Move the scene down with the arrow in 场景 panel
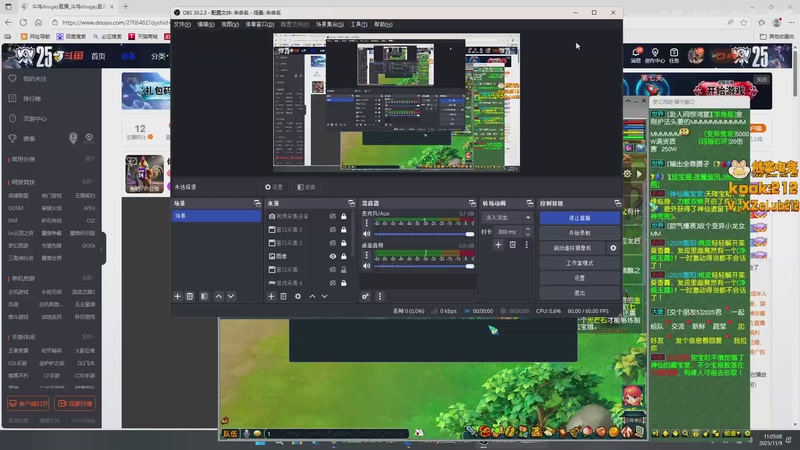This screenshot has width=800, height=450. coord(231,296)
